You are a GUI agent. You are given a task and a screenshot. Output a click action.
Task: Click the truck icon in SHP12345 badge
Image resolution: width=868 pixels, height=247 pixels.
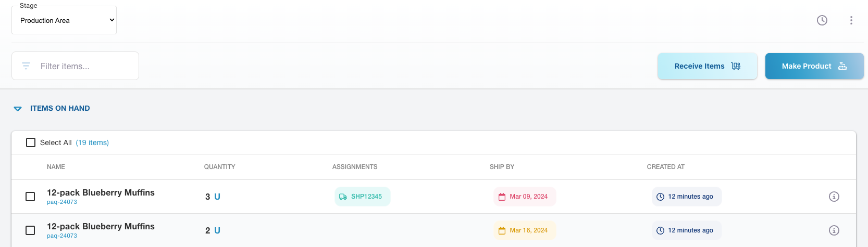click(x=343, y=197)
